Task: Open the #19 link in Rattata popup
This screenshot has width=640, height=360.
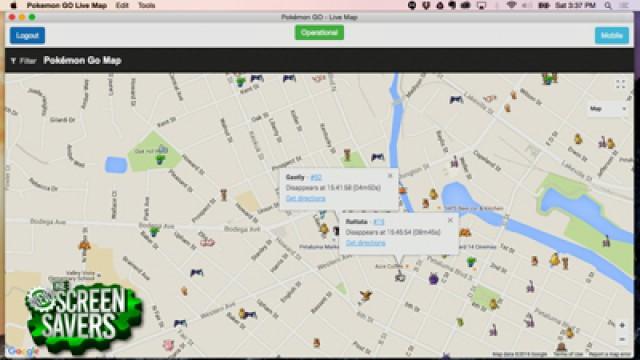Action: [x=378, y=222]
